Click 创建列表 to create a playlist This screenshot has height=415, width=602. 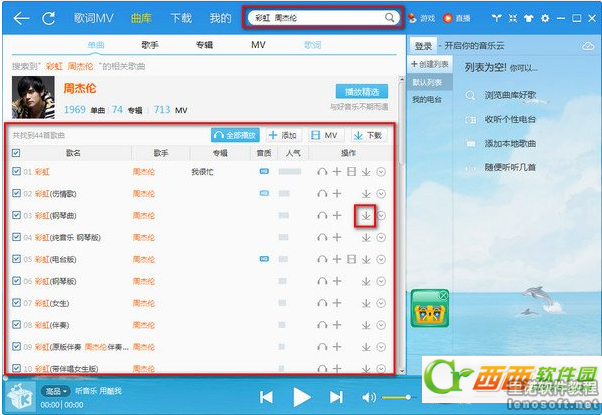click(430, 64)
